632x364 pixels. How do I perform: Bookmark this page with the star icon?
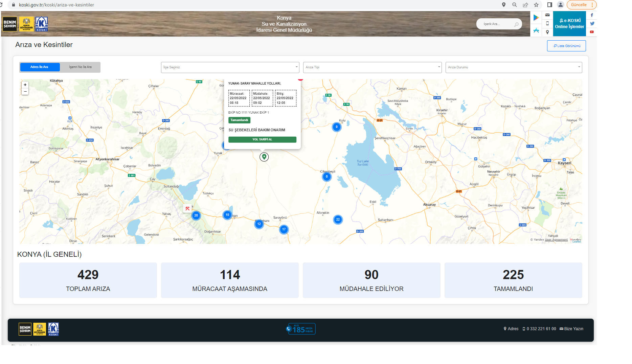click(x=536, y=5)
